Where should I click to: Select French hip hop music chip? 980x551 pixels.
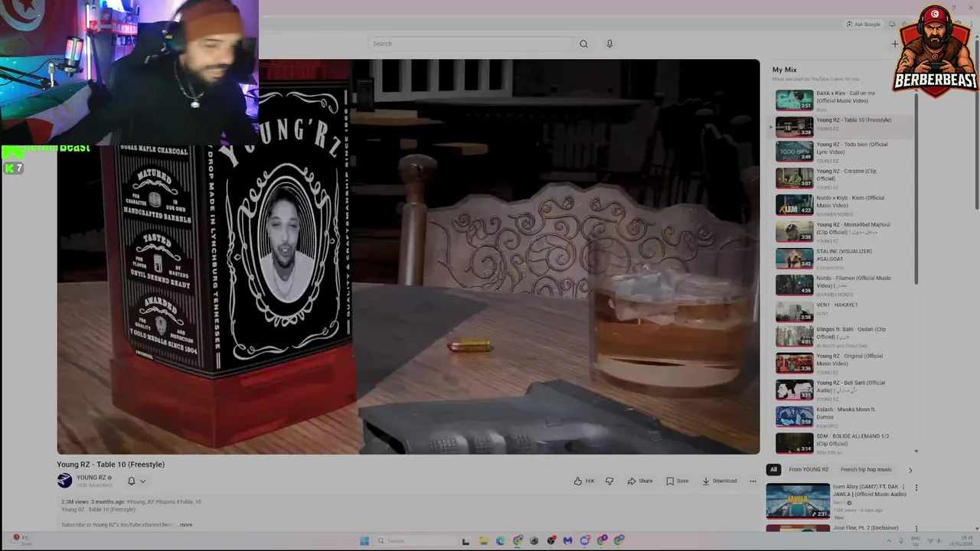click(866, 470)
